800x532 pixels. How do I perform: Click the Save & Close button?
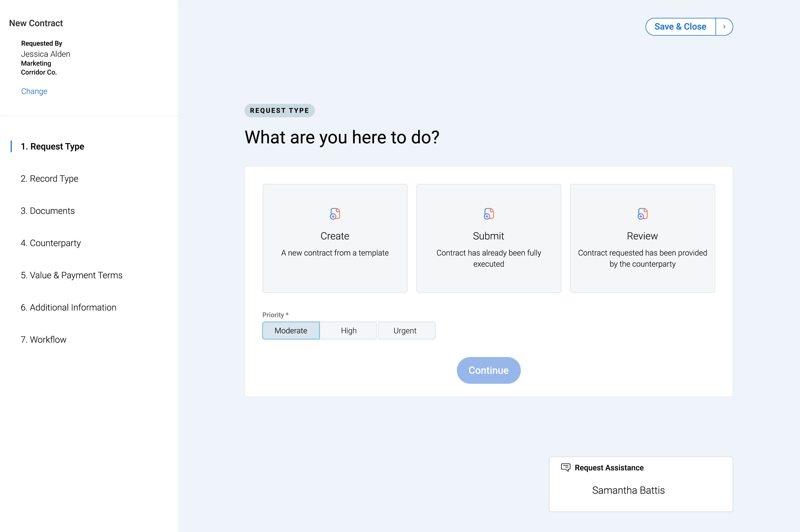coord(680,27)
